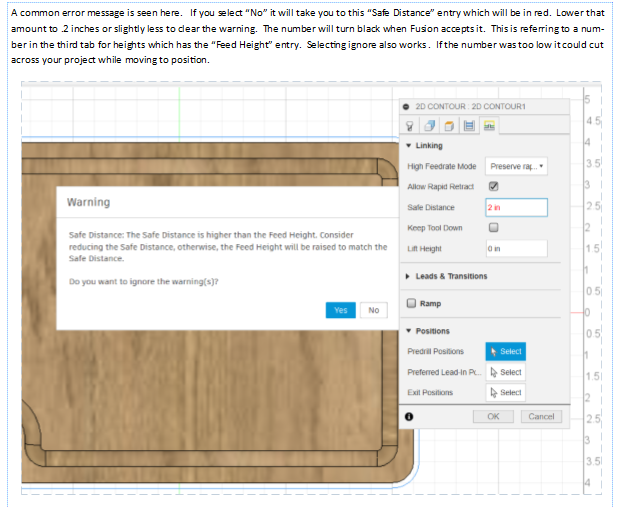Open High Feedrate Mode dropdown
The width and height of the screenshot is (622, 507).
[516, 166]
